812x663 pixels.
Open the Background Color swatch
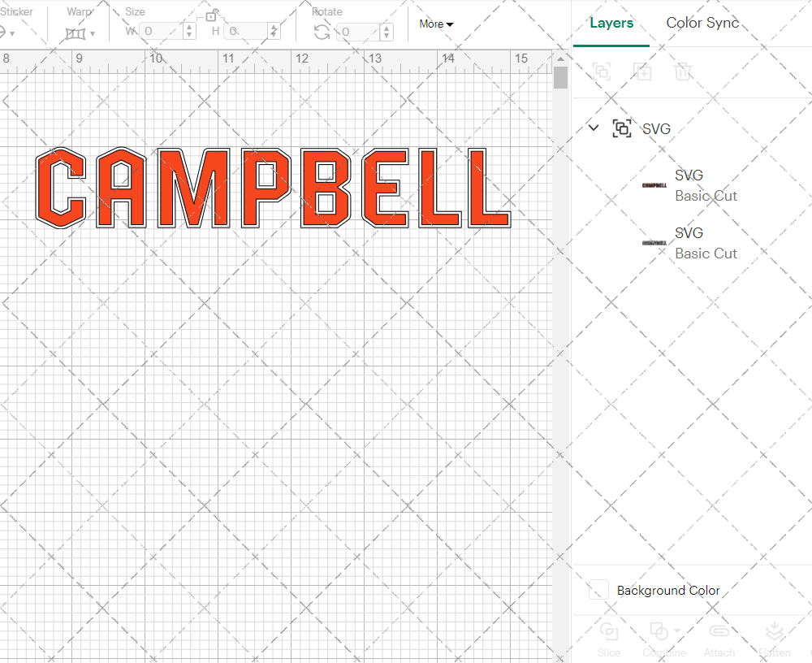pyautogui.click(x=598, y=590)
